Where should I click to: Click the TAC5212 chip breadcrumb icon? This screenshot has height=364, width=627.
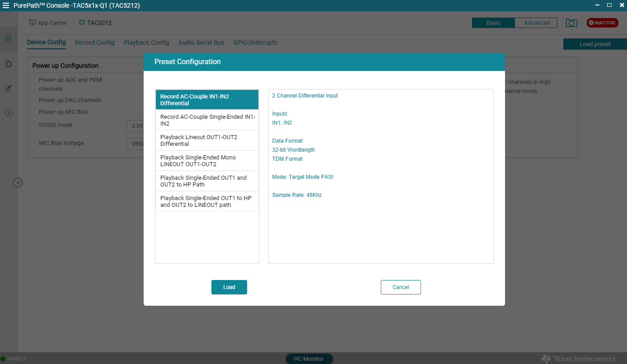coord(82,23)
